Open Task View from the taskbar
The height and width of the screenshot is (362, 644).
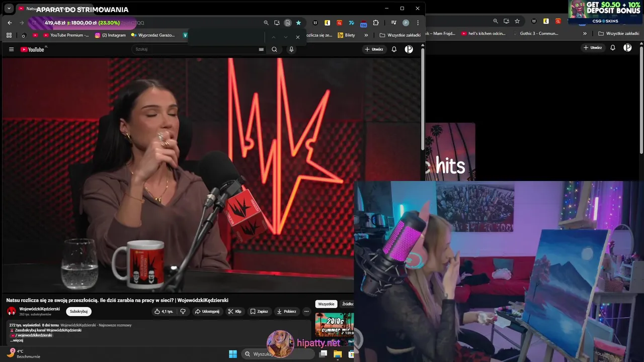(324, 354)
